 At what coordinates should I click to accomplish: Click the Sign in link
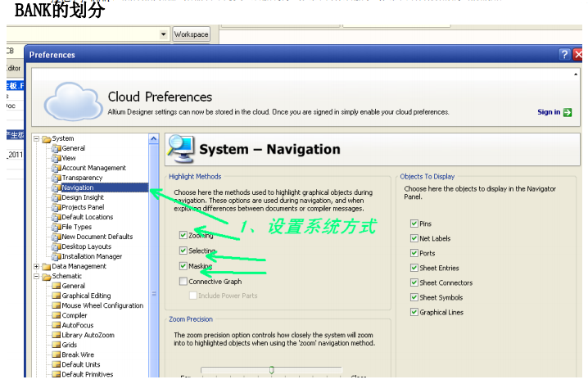pos(549,112)
